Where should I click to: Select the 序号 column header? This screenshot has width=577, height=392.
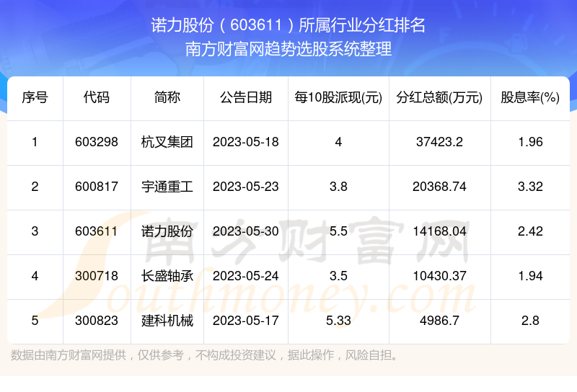pyautogui.click(x=35, y=97)
